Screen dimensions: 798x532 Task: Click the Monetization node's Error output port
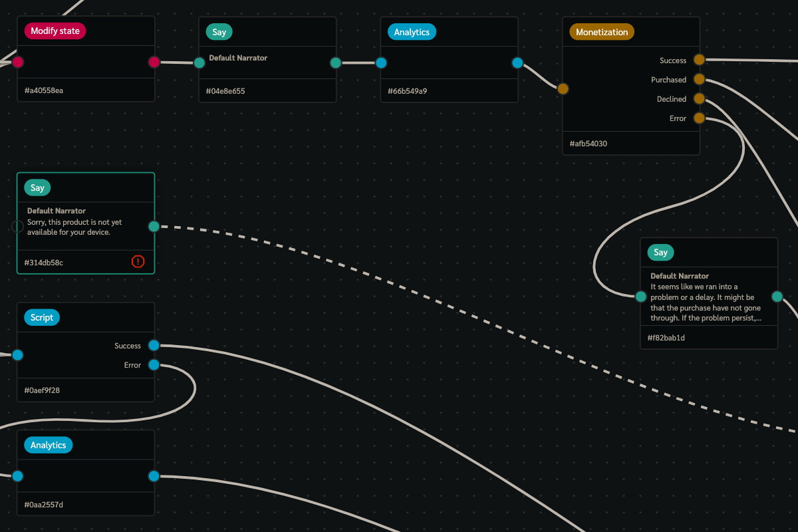pyautogui.click(x=699, y=118)
